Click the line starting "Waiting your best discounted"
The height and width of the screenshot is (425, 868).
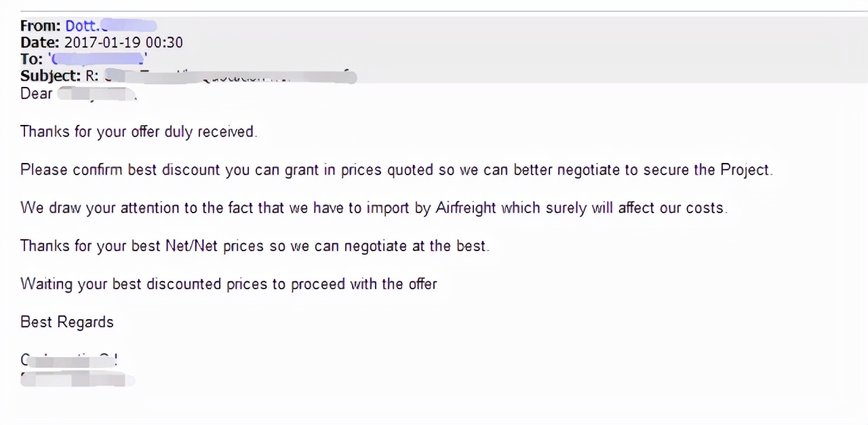(229, 284)
